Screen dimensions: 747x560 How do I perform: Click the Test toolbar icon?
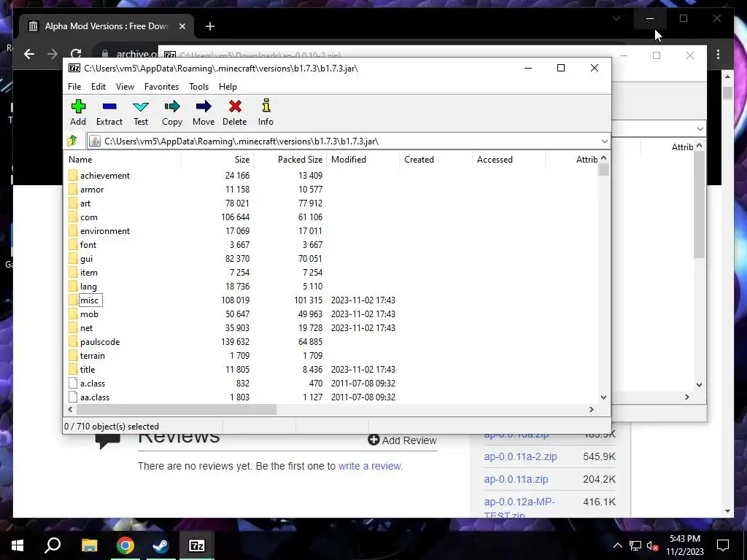coord(141,106)
